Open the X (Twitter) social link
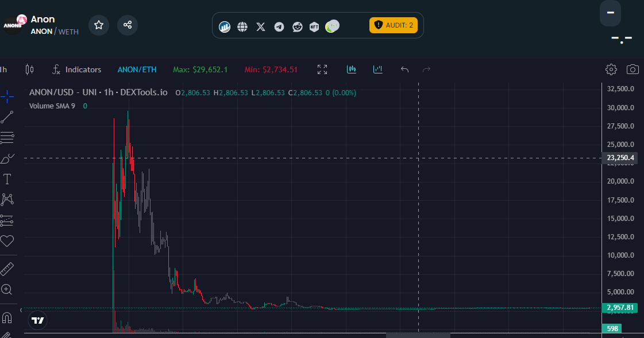Image resolution: width=644 pixels, height=338 pixels. (261, 26)
